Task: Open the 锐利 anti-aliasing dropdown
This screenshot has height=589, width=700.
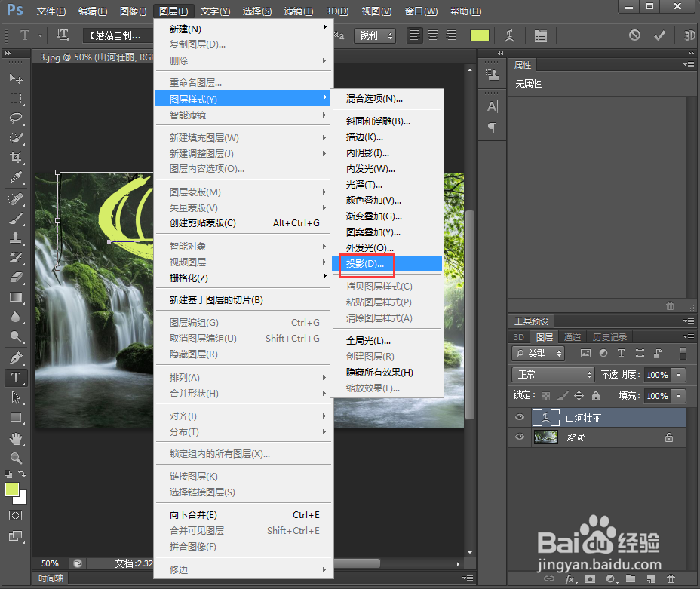Action: coord(375,35)
